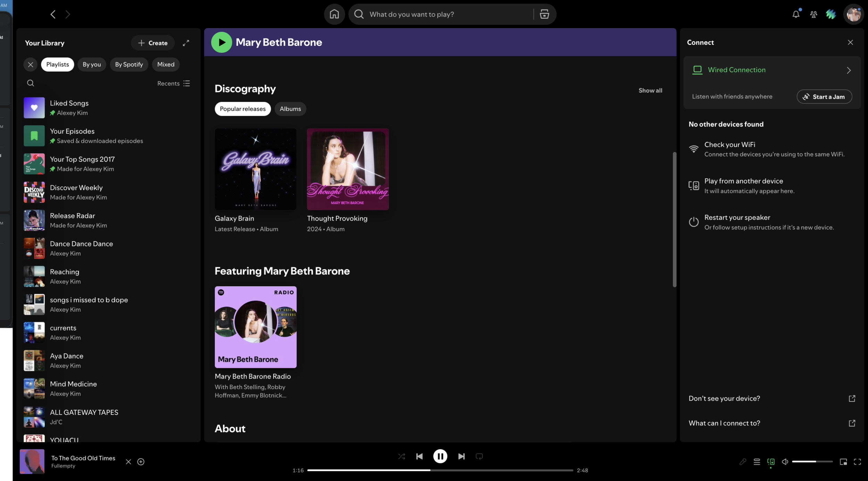The image size is (868, 481).
Task: Add current song to Liked Songs
Action: tap(141, 462)
